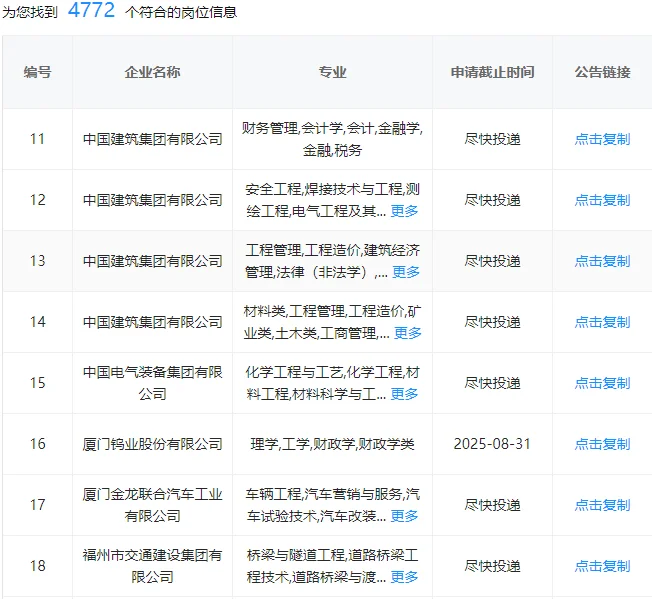The width and height of the screenshot is (652, 599).
Task: Click the 申请截止时间 column header
Action: pos(492,72)
